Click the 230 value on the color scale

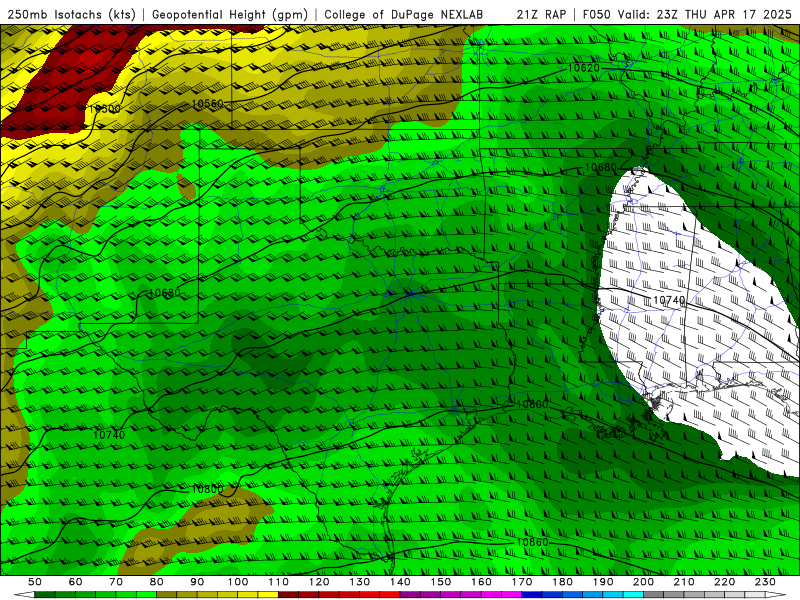[765, 582]
